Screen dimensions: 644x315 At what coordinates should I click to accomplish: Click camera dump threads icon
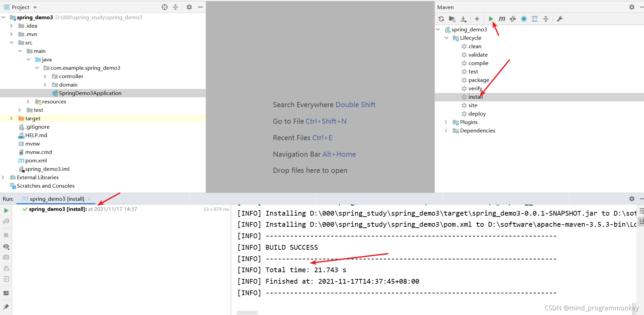[x=6, y=257]
